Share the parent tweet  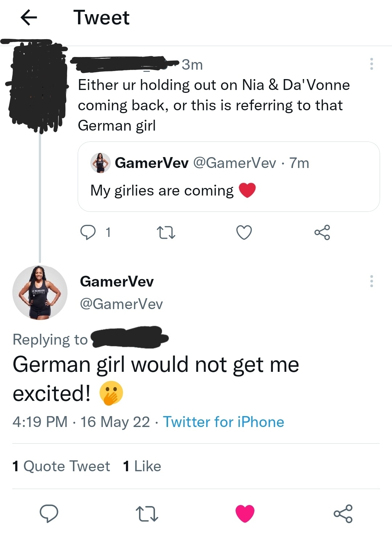pyautogui.click(x=322, y=232)
